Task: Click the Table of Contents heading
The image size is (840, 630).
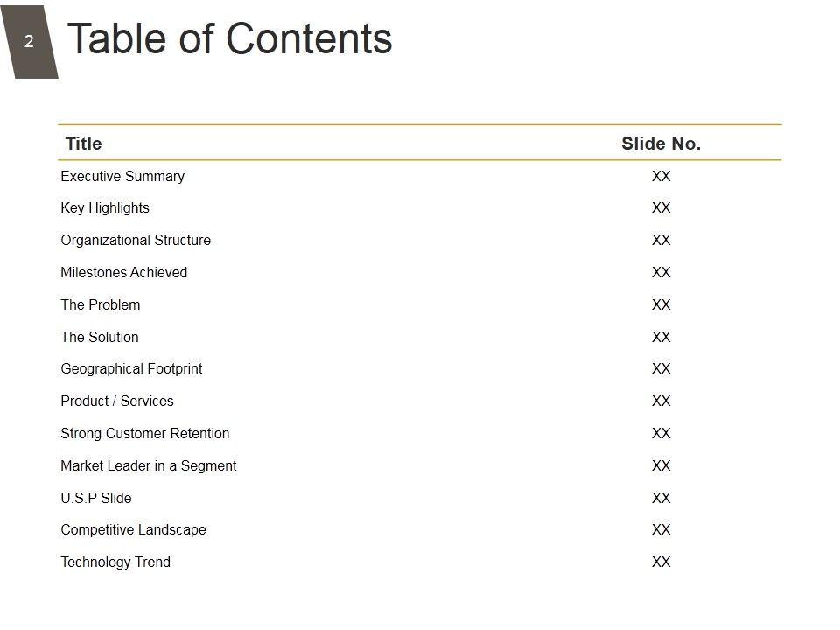Action: tap(230, 39)
